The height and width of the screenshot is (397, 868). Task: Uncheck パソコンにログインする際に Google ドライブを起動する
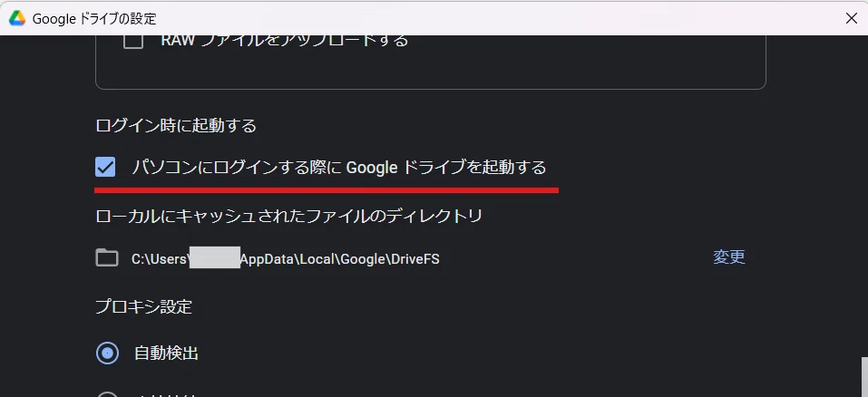click(x=105, y=167)
